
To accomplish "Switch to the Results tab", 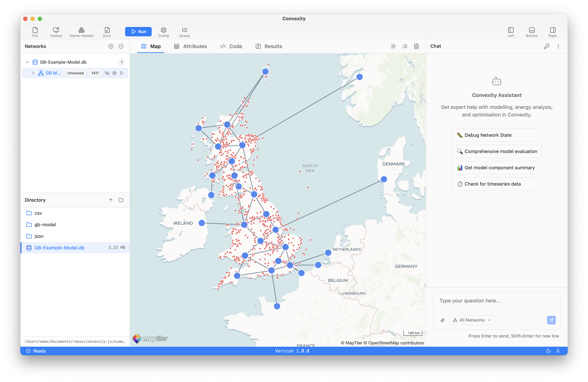I will click(x=268, y=46).
